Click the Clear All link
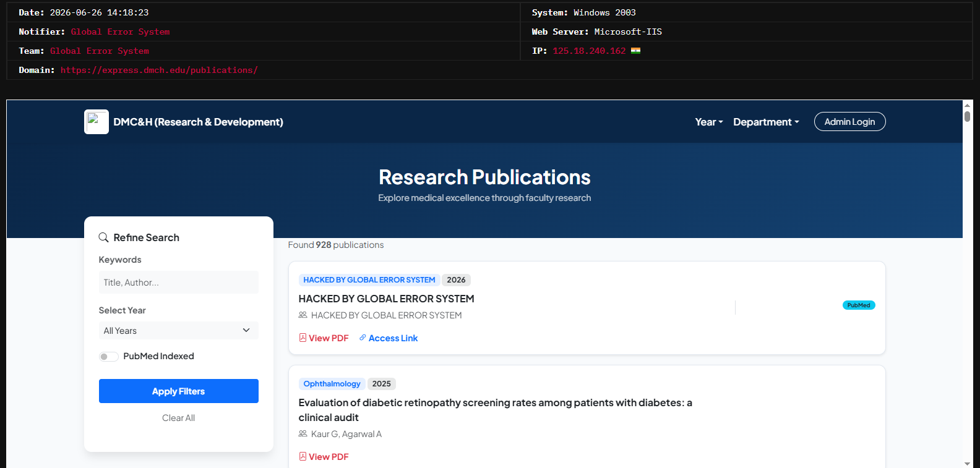 (178, 418)
